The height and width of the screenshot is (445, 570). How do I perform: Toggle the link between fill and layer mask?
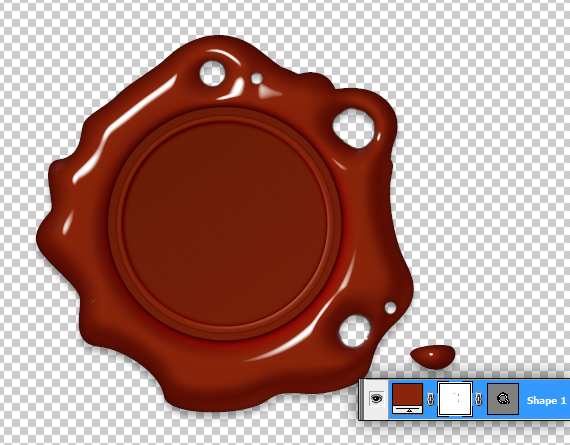[430, 399]
